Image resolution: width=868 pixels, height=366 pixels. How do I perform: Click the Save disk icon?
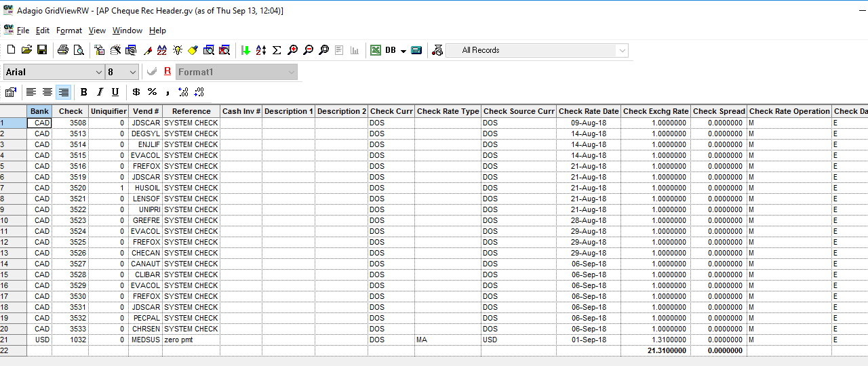pos(42,50)
